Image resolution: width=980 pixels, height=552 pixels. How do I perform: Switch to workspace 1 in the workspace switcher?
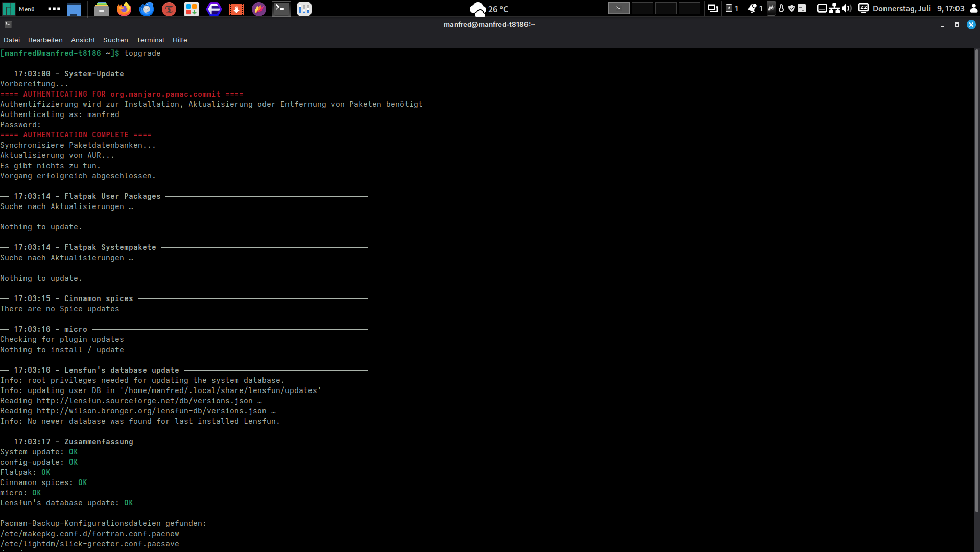point(618,8)
